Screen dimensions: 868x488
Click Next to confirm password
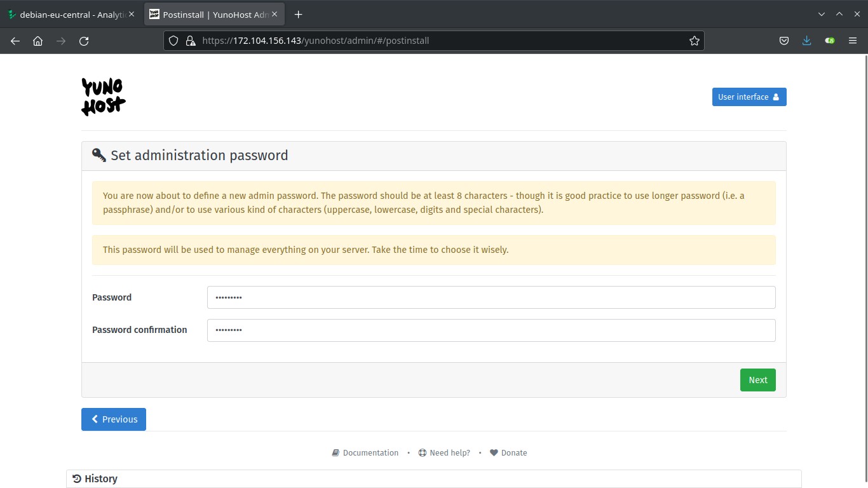click(757, 380)
